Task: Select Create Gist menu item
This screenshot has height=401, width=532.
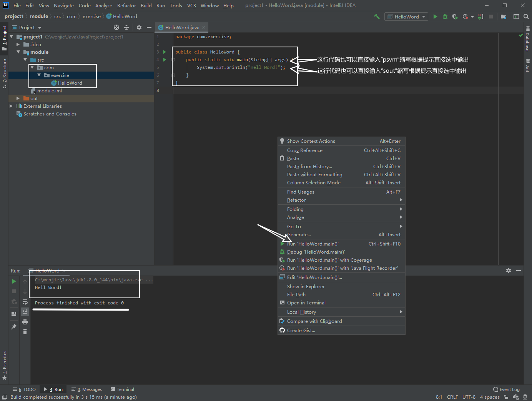Action: pos(341,331)
